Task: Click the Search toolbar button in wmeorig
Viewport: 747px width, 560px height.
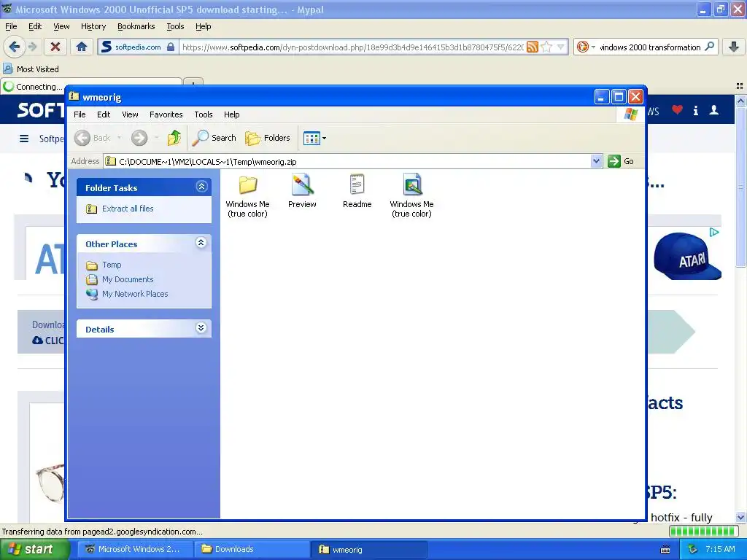Action: pos(214,138)
